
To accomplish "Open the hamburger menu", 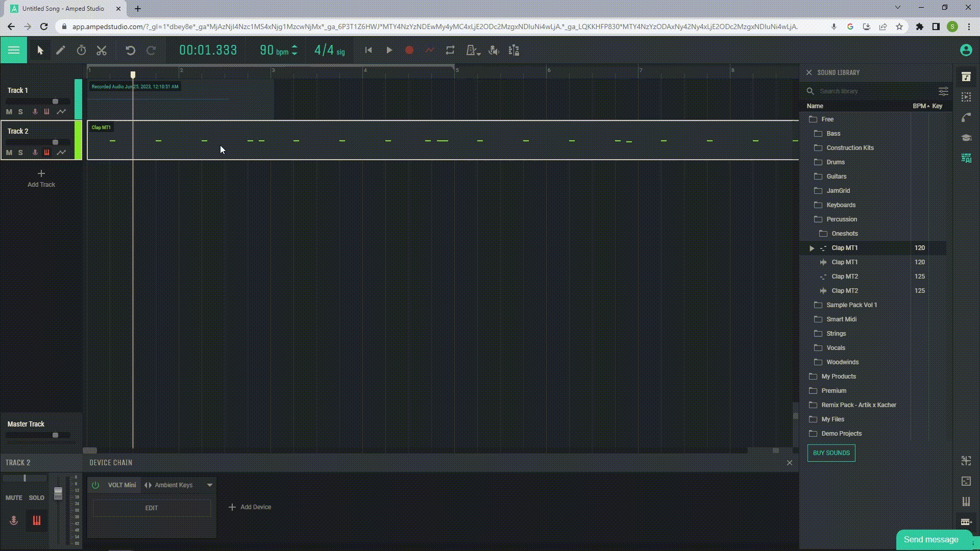I will point(13,50).
